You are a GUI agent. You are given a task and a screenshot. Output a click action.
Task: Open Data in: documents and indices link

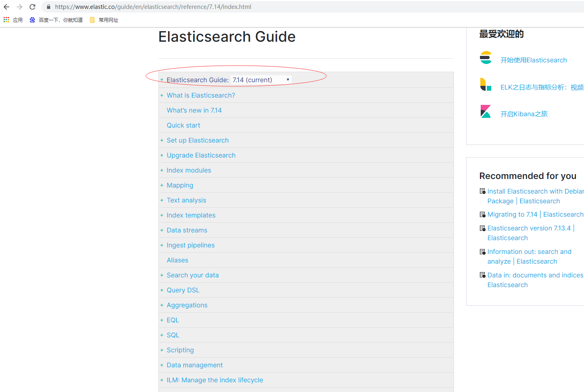535,280
